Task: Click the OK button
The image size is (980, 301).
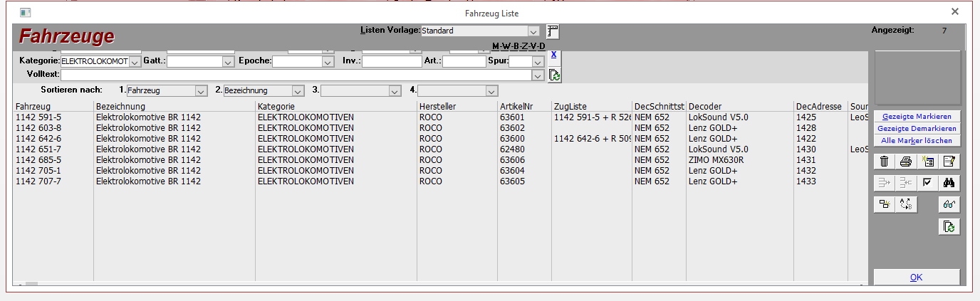Action: click(917, 277)
